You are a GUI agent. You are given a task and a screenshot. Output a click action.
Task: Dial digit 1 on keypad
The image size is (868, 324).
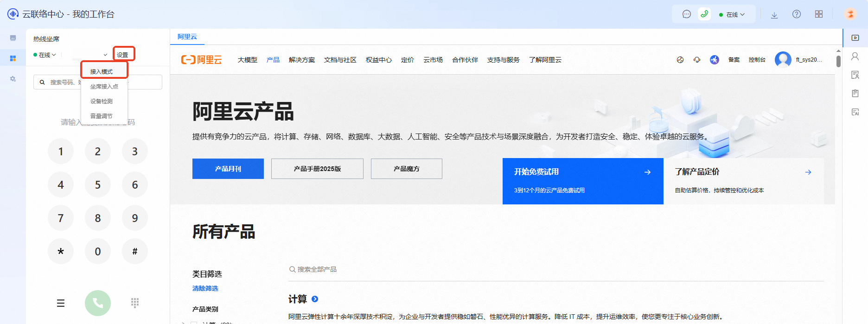(x=61, y=152)
